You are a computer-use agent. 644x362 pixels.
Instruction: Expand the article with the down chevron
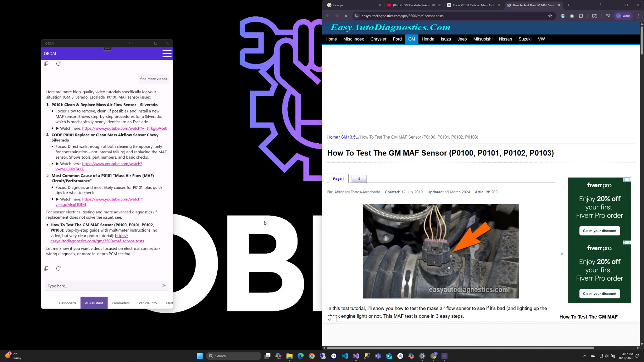tap(330, 319)
